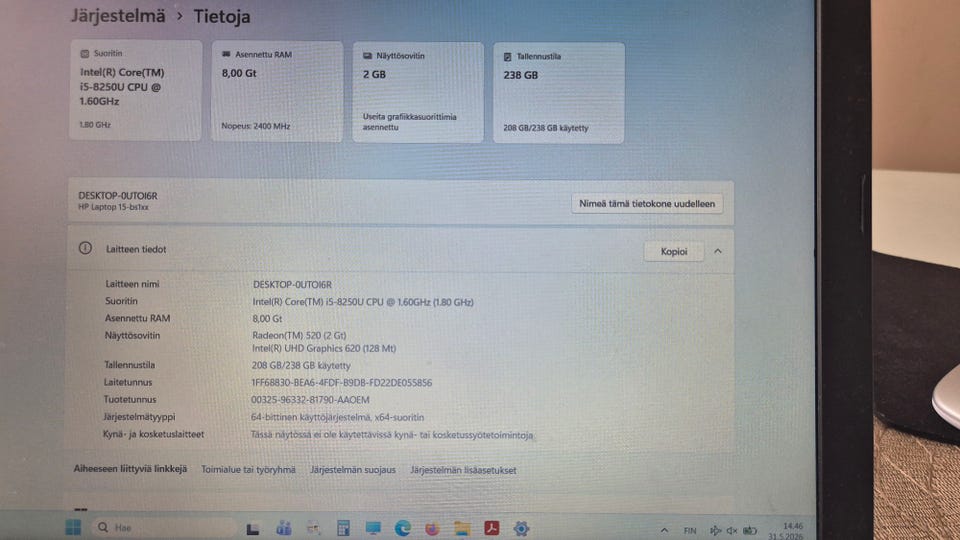Click the info icon beside Laitteen tiedot
The height and width of the screenshot is (540, 960).
tap(85, 248)
